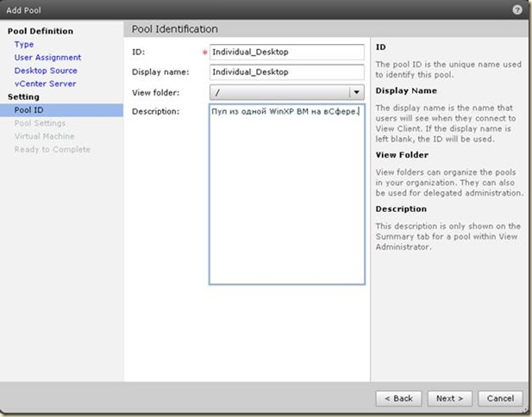Click the 'Setting' heading in sidebar
532x417 pixels.
tap(23, 97)
